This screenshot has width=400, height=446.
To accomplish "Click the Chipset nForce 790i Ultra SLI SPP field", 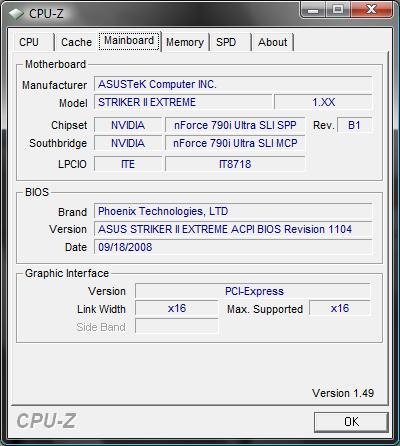I will pyautogui.click(x=235, y=125).
